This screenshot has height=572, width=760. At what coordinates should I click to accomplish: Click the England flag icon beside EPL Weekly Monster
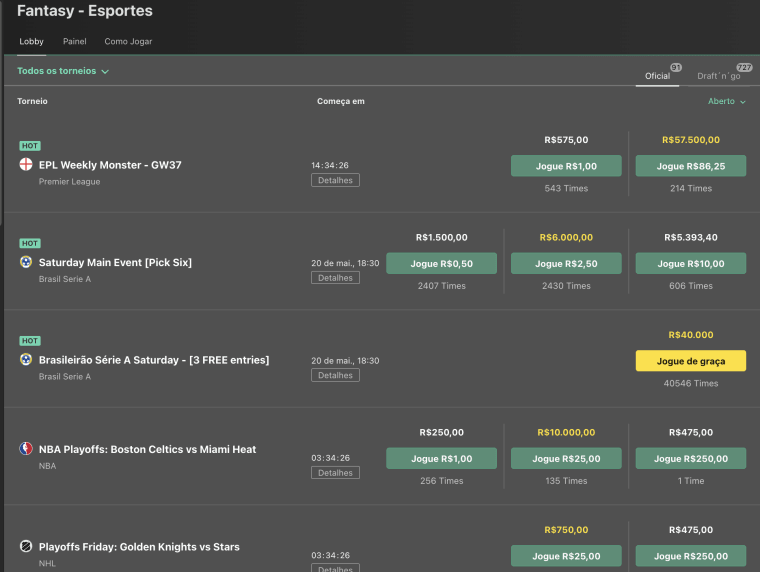coord(26,164)
